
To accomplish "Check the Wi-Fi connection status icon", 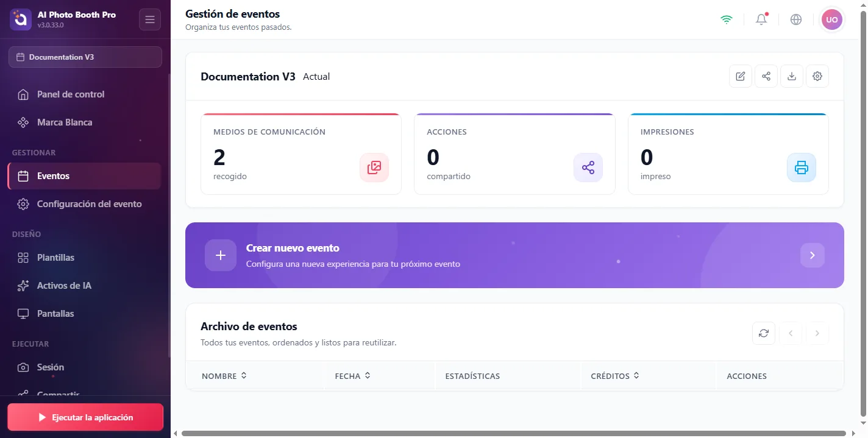I will (x=726, y=19).
